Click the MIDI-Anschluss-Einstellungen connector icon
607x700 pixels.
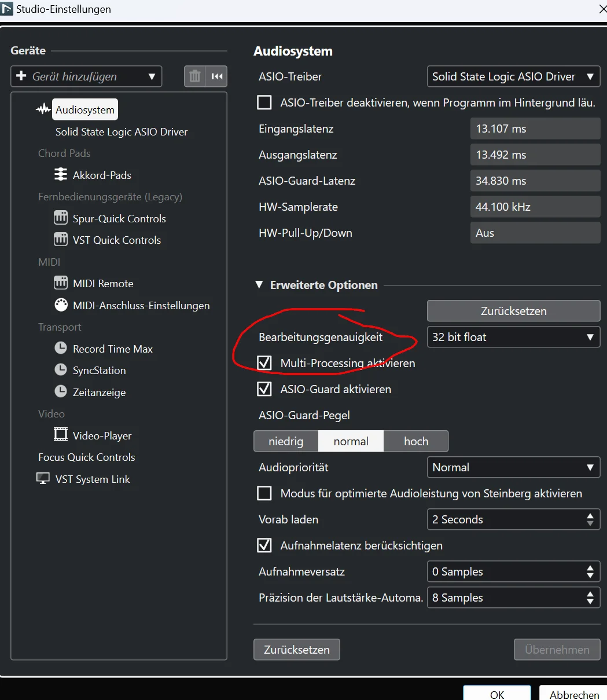pyautogui.click(x=61, y=305)
